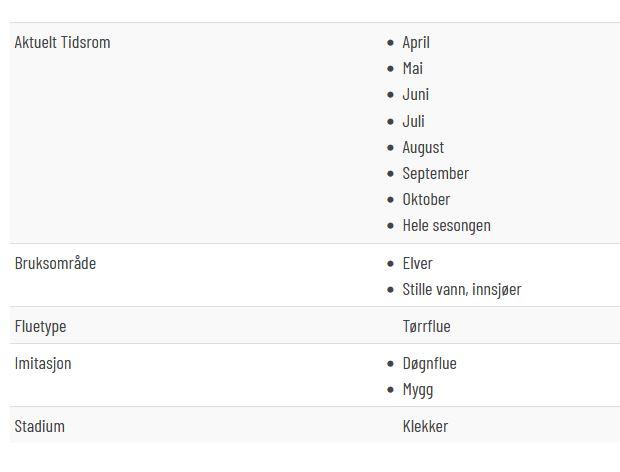Select the September list item
This screenshot has width=620, height=472.
pyautogui.click(x=436, y=174)
